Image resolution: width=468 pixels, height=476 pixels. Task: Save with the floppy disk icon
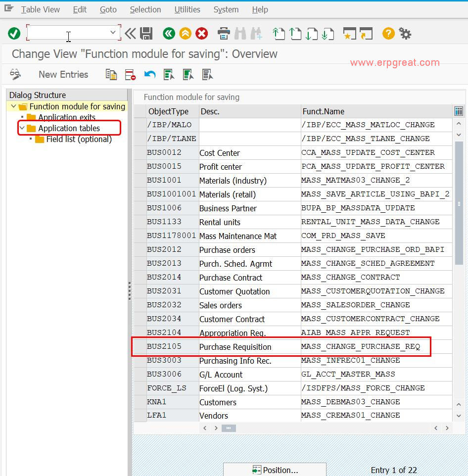(146, 33)
